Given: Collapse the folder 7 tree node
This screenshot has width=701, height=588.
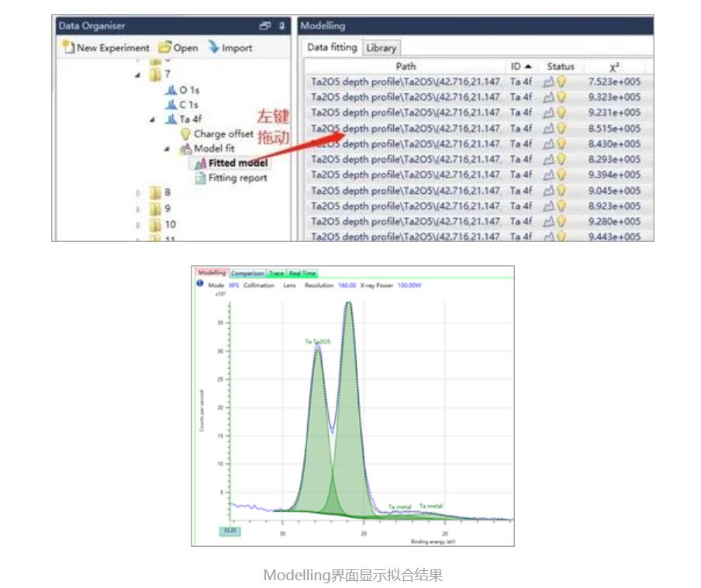Looking at the screenshot, I should tap(138, 75).
